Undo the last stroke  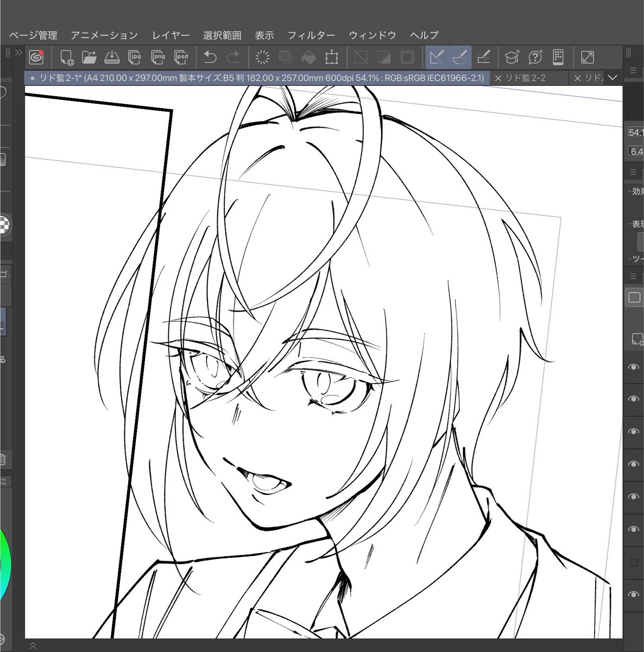210,57
